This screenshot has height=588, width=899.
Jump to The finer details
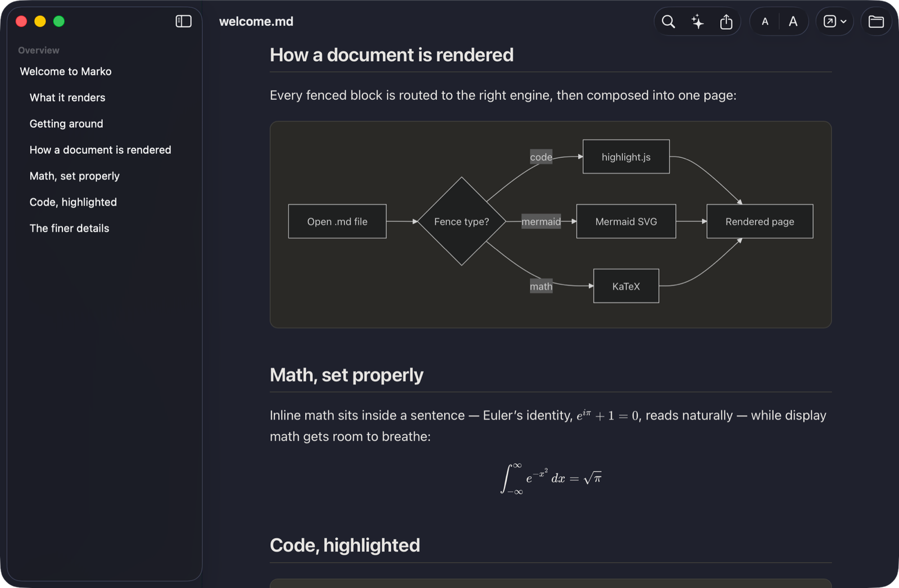70,228
